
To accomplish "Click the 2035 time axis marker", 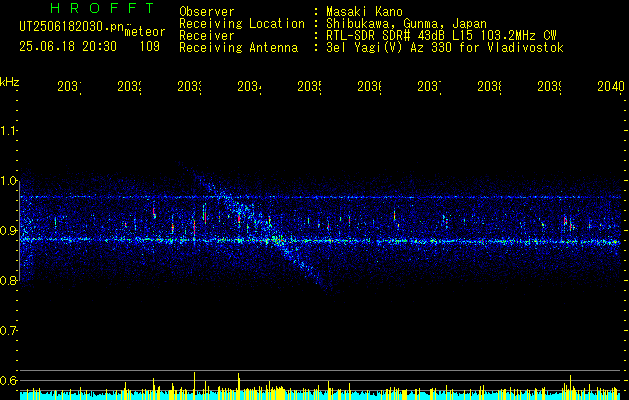I will (x=310, y=86).
